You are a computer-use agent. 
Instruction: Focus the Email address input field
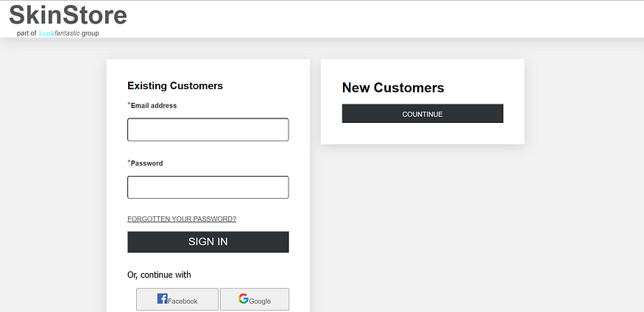[208, 130]
